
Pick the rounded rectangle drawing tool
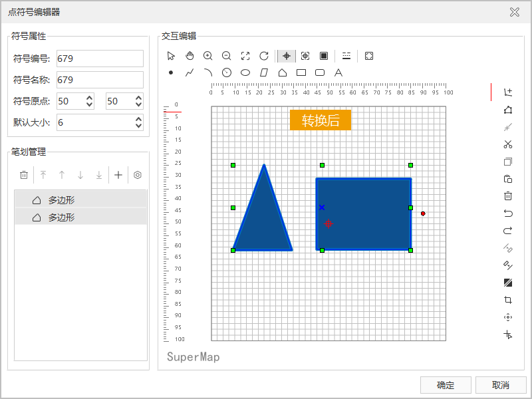[320, 72]
